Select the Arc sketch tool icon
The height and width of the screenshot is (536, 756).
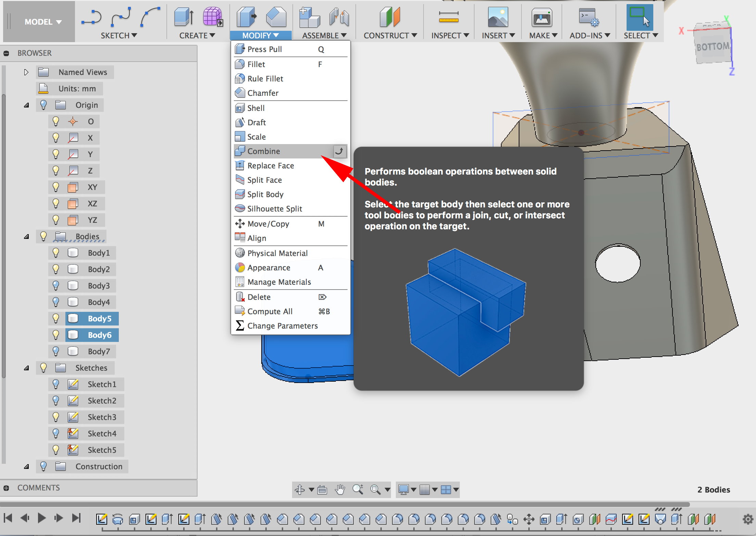(150, 16)
